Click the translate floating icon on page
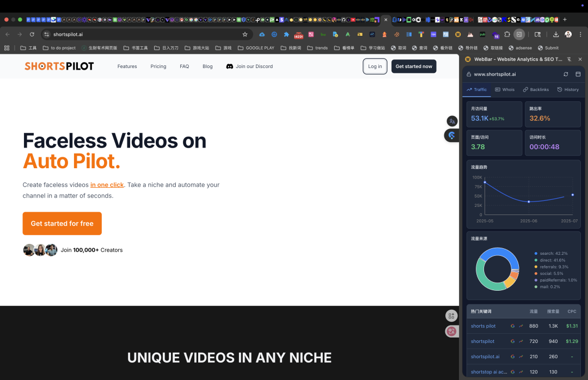This screenshot has width=588, height=380. 452,121
